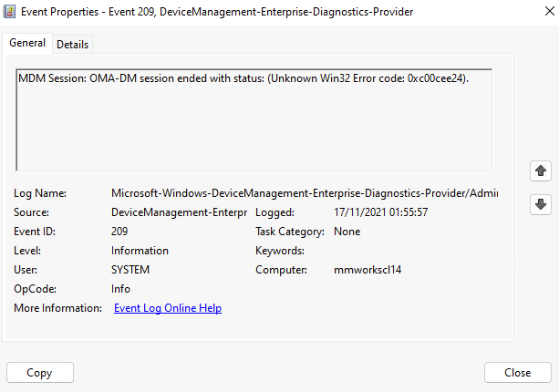This screenshot has height=392, width=559.
Task: Select the Level value Information
Action: tap(140, 251)
